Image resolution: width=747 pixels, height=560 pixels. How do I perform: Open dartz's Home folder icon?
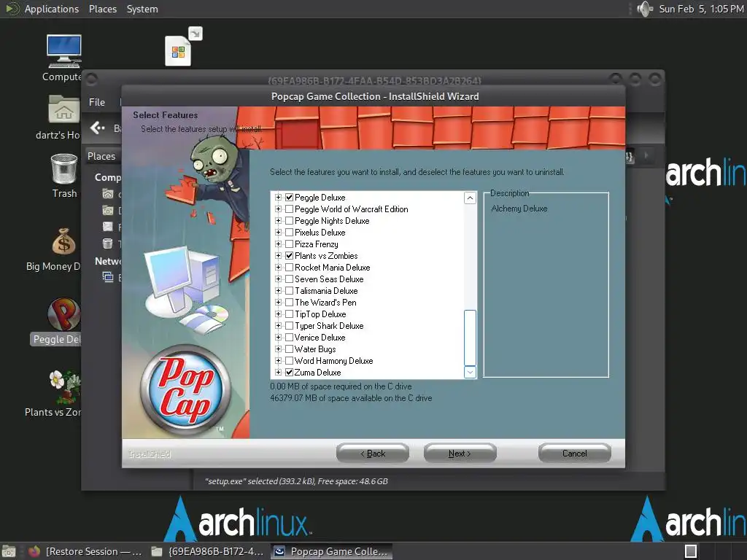[x=64, y=109]
